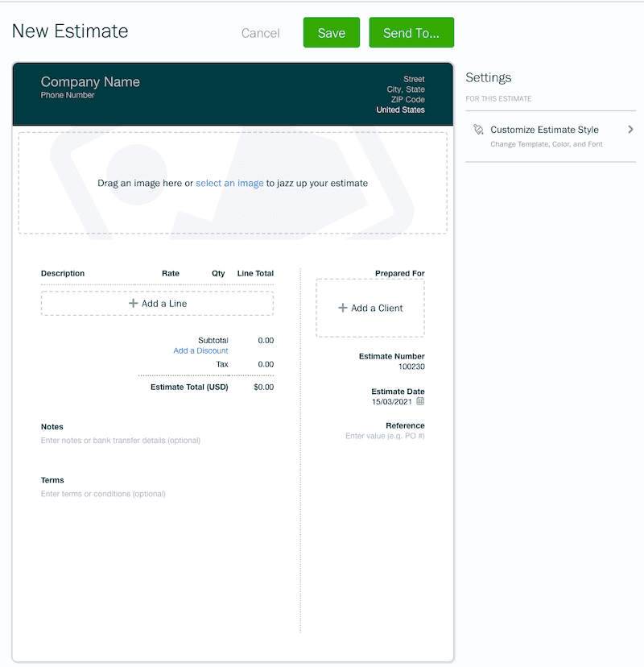The image size is (644, 667).
Task: Edit the Estimate Number 100230
Action: click(x=411, y=367)
